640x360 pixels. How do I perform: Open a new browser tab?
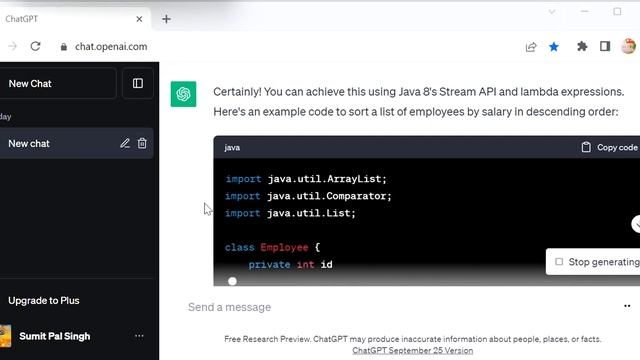166,19
